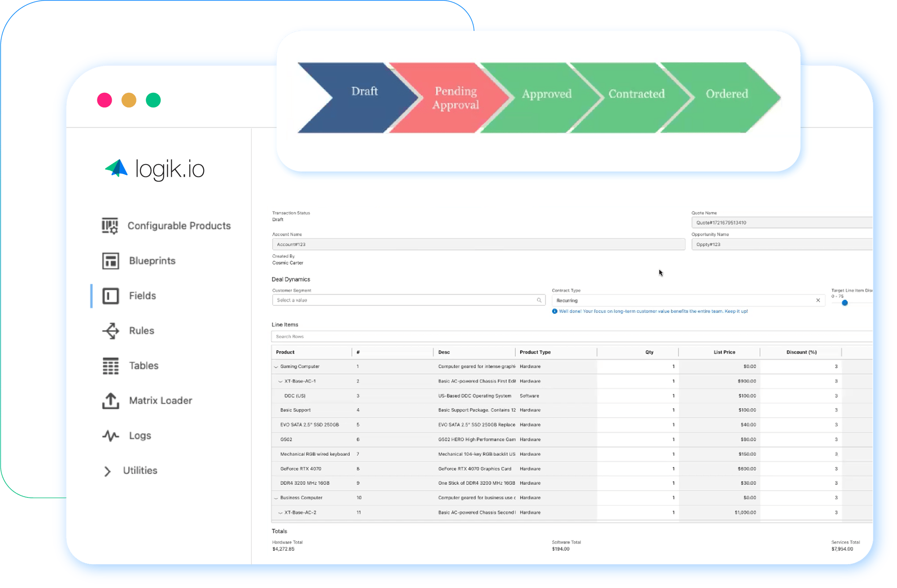Open the Contract Type Recurring dropdown

click(x=688, y=300)
